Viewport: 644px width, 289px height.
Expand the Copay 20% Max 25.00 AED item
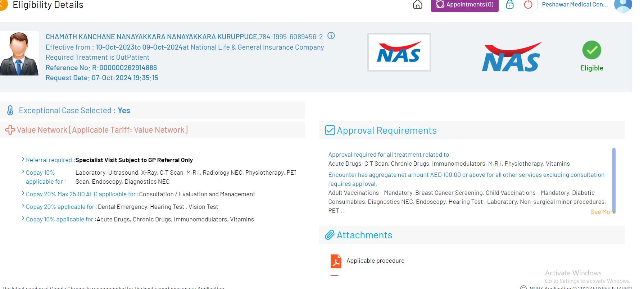pyautogui.click(x=23, y=194)
